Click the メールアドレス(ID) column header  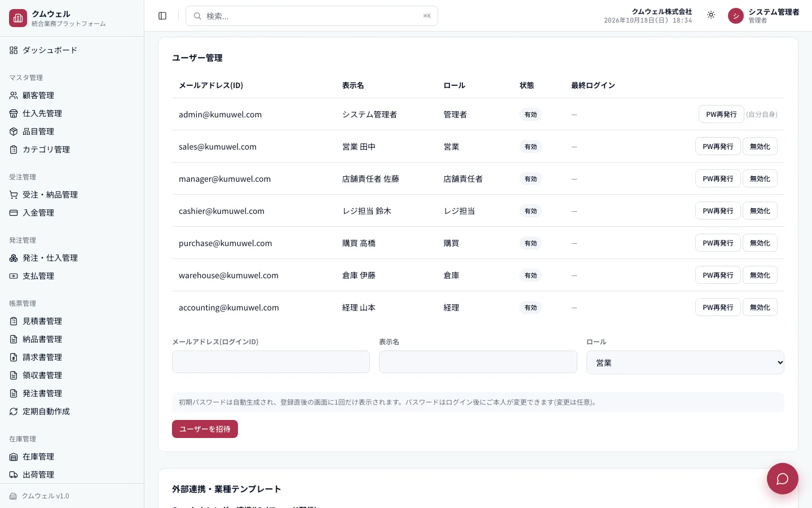pos(211,85)
